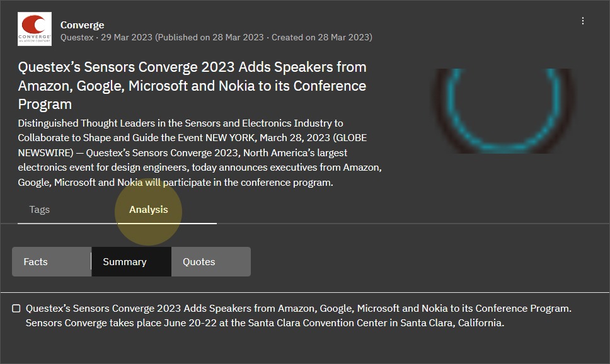Show the Facts section

(x=36, y=262)
